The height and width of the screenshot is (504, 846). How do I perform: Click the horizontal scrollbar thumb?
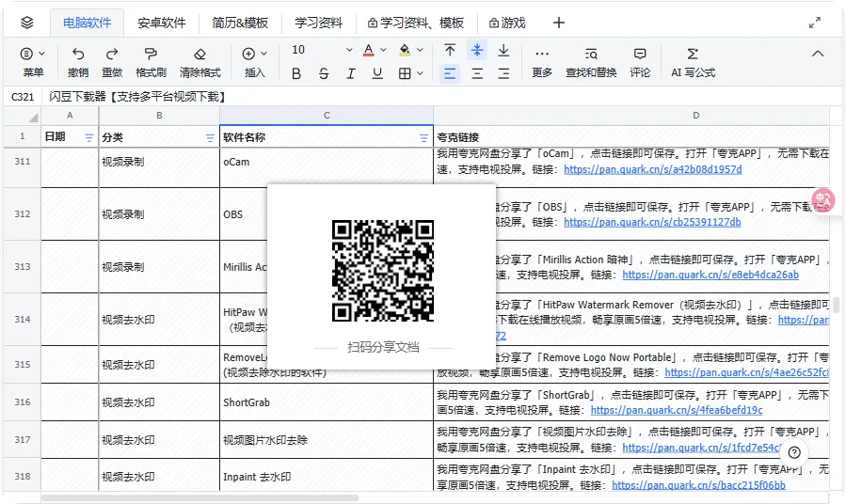[x=200, y=498]
